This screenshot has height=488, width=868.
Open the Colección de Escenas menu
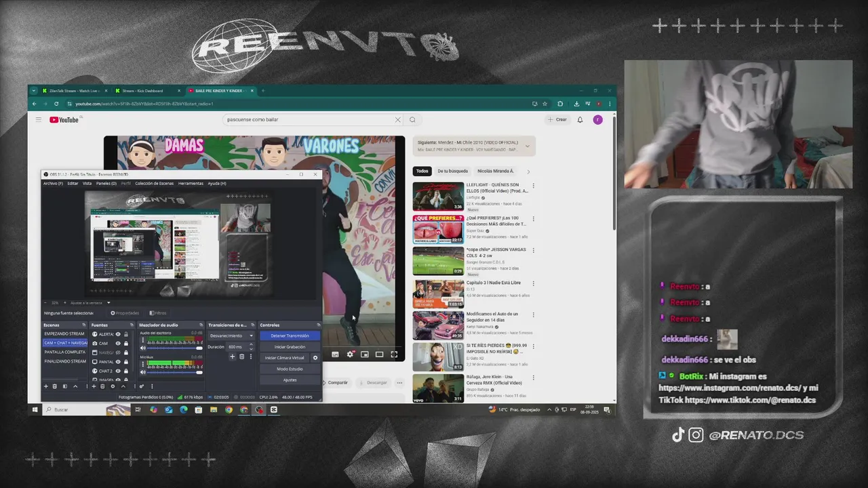coord(155,183)
